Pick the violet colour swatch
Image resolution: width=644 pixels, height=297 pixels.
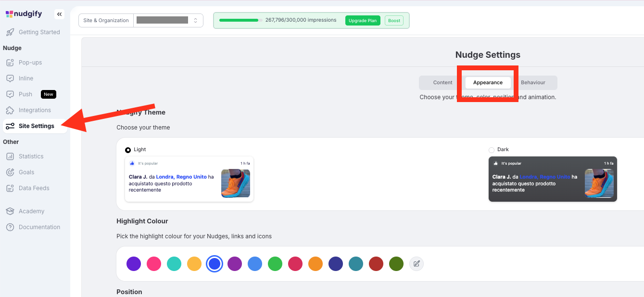tap(134, 264)
